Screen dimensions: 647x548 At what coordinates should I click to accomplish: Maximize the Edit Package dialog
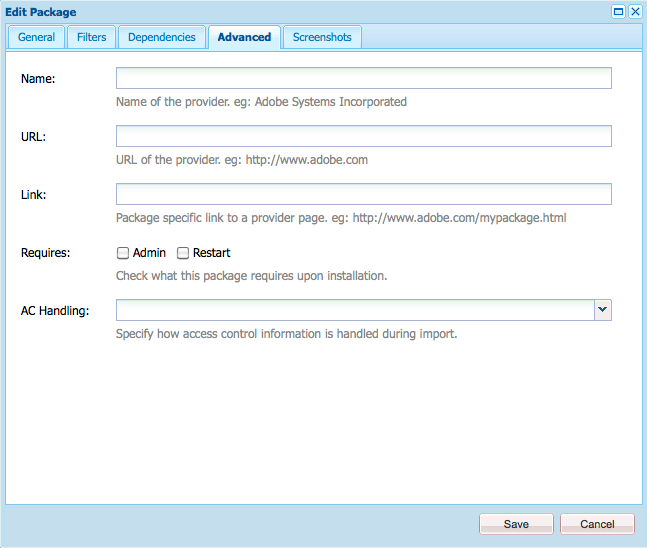point(618,12)
